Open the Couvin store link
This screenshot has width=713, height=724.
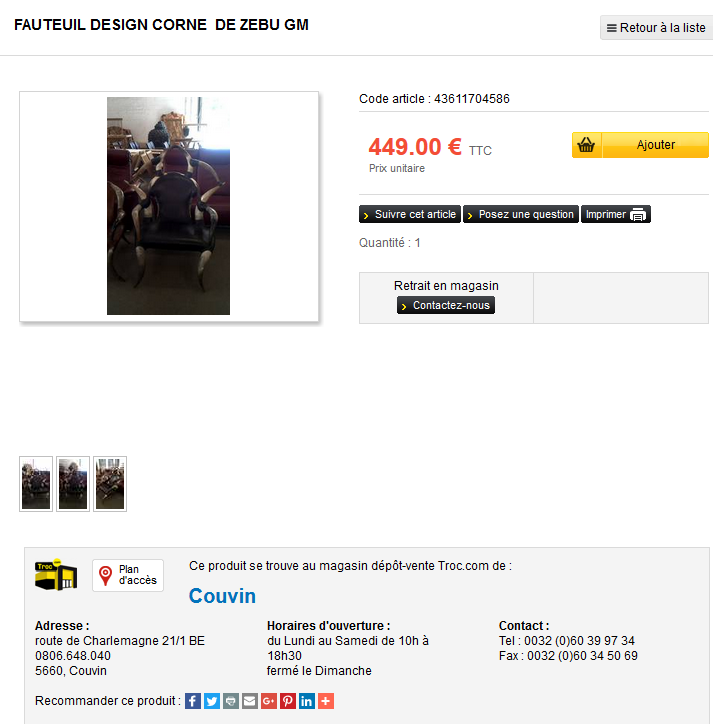click(x=222, y=596)
